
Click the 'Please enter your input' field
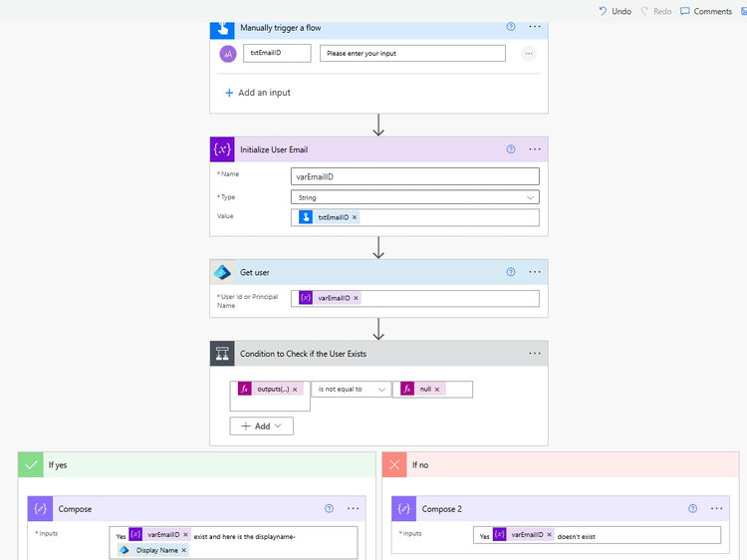[x=412, y=54]
